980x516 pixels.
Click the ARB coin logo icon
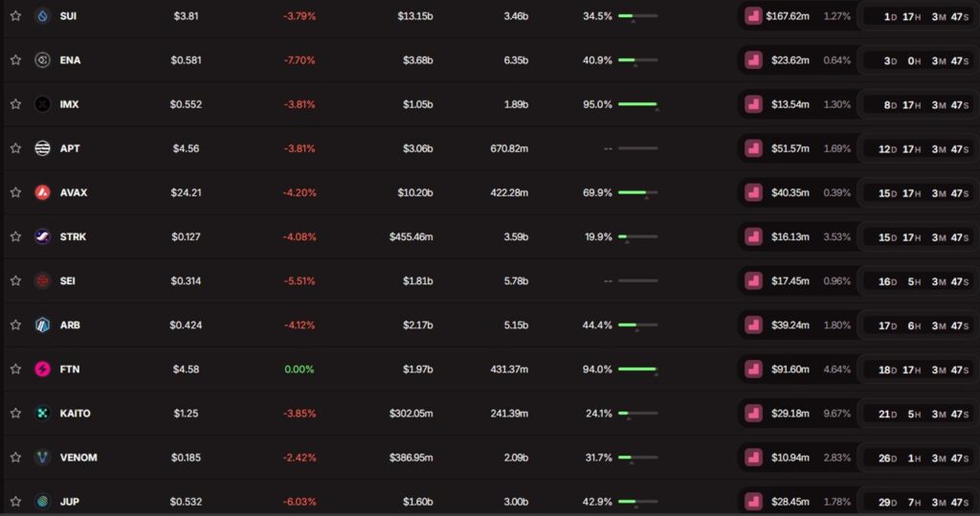[x=42, y=325]
